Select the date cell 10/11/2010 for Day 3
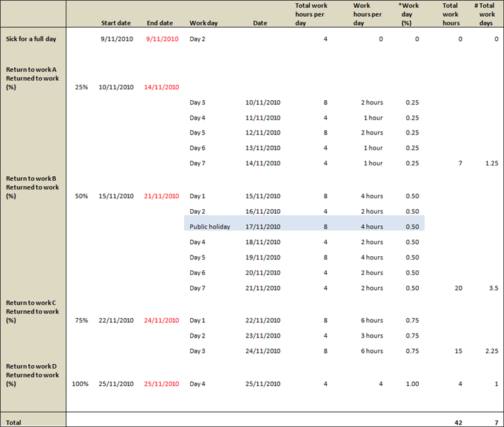This screenshot has width=504, height=427. click(263, 103)
